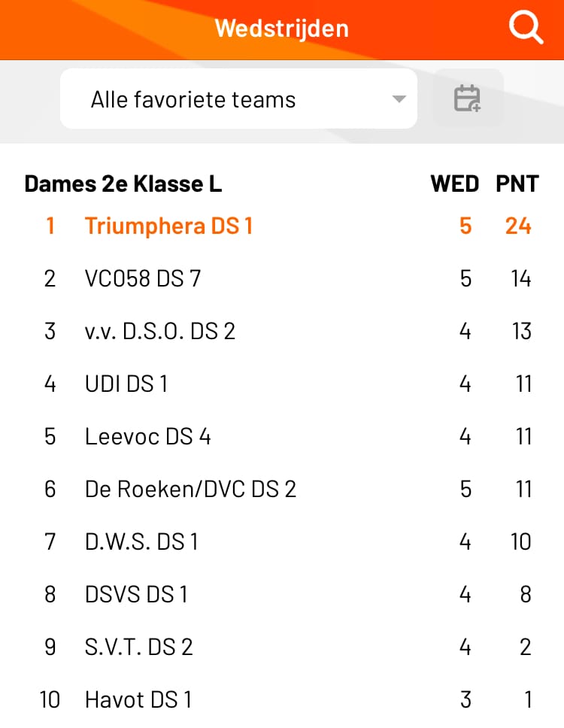The height and width of the screenshot is (728, 564).
Task: Click the rank number 10 entry
Action: click(50, 699)
